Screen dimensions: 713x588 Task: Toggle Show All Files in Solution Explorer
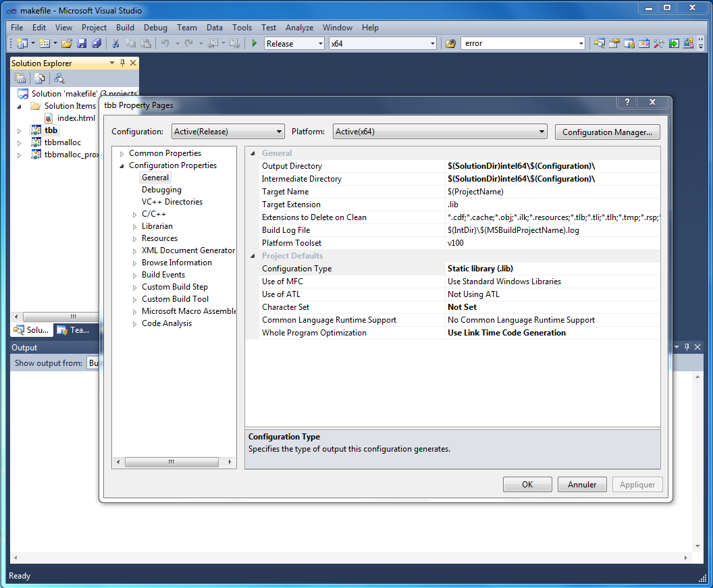click(39, 78)
